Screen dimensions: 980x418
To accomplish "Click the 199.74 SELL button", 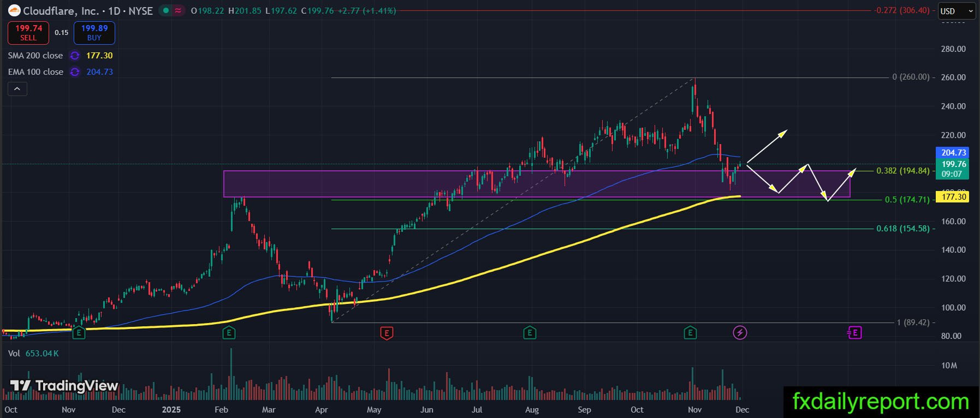I will click(28, 33).
